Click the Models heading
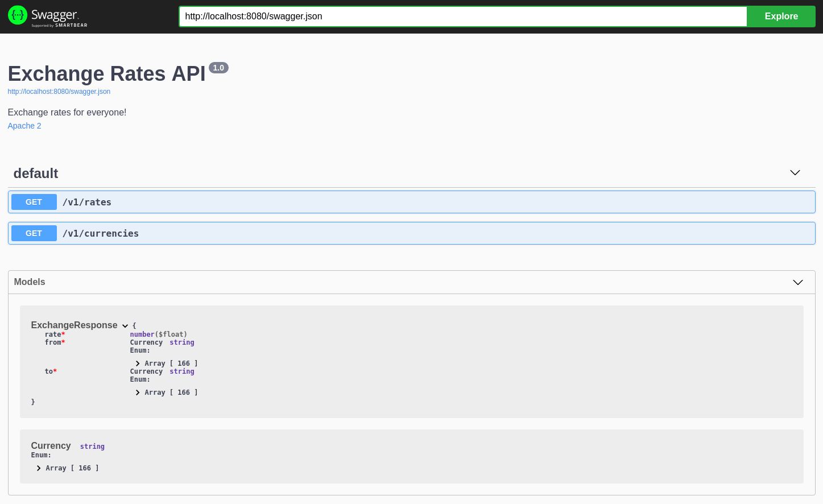823x504 pixels. pos(30,282)
